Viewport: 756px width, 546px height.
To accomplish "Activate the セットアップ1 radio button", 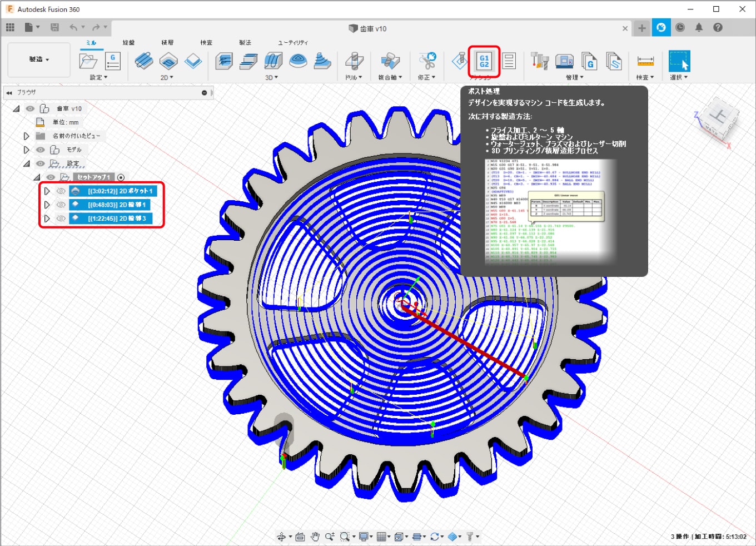I will (x=121, y=177).
